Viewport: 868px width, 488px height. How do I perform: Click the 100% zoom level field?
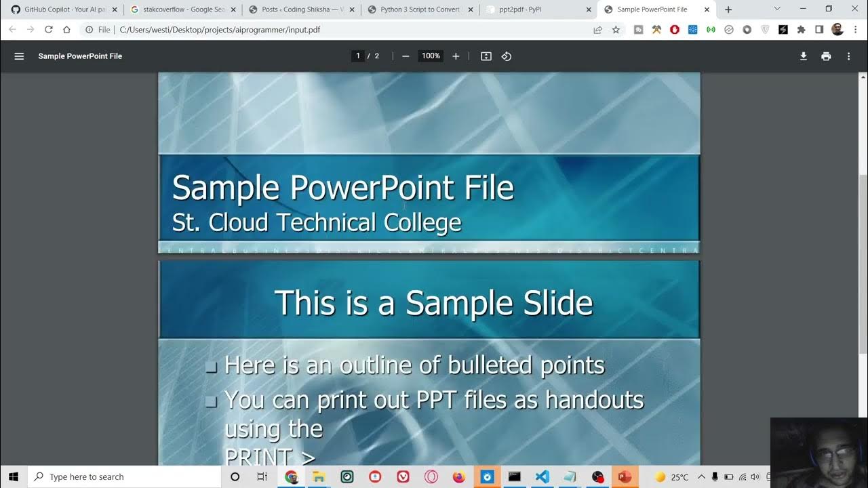coord(431,56)
